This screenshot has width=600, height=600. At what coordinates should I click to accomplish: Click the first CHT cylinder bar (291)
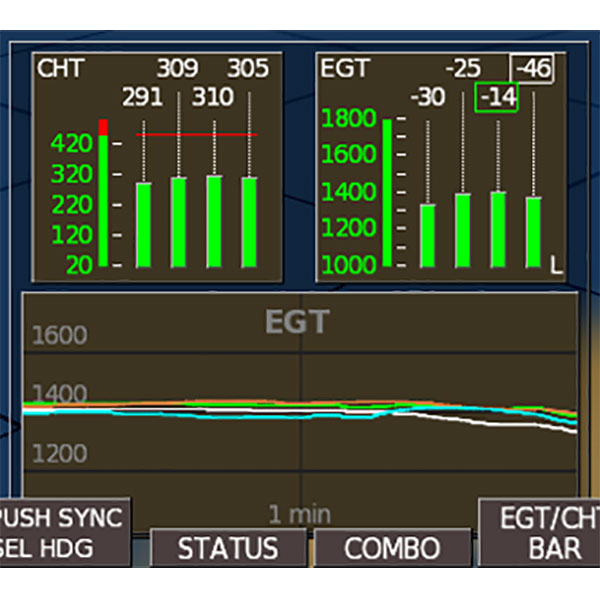[x=144, y=225]
